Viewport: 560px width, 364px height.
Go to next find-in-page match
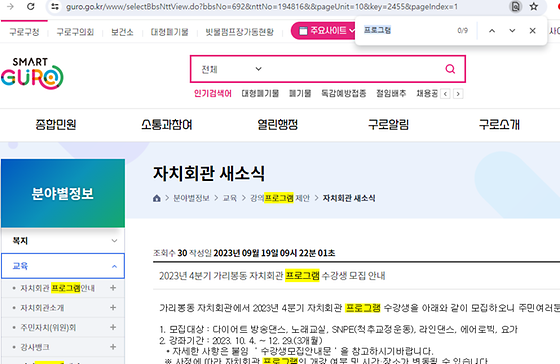512,31
